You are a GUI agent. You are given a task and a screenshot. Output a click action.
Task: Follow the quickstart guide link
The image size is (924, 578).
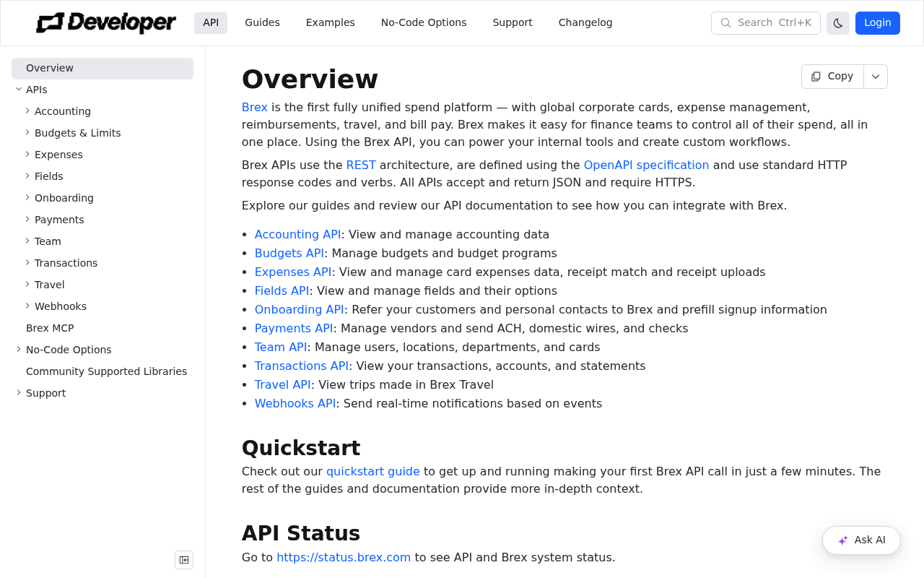tap(373, 471)
